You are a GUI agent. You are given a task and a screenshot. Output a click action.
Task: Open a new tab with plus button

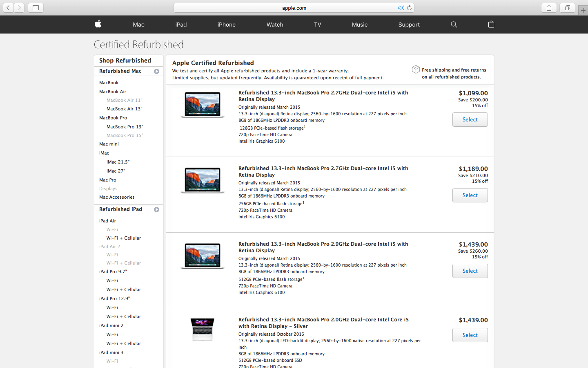(x=583, y=11)
